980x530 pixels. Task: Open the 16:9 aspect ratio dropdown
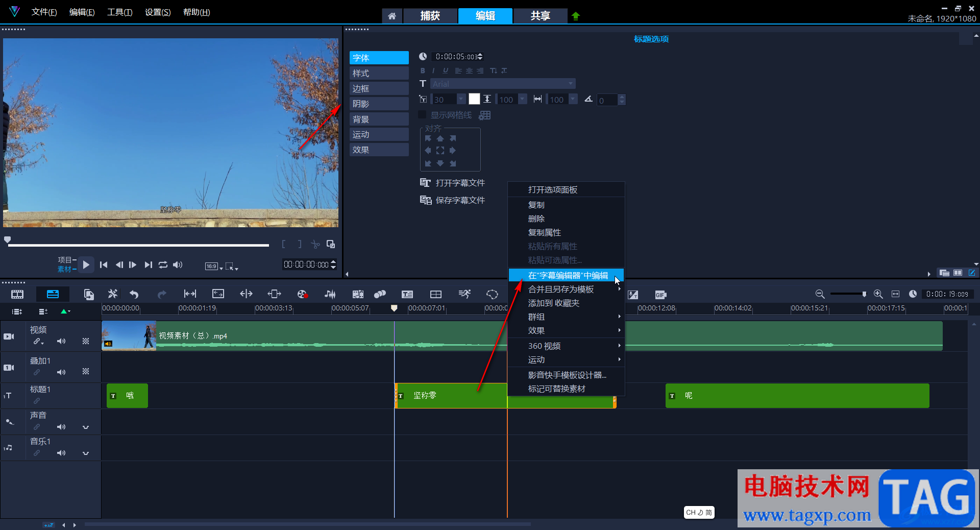click(x=213, y=266)
